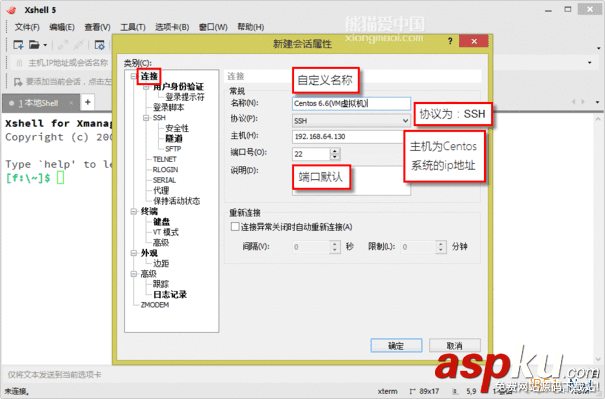Click the compose bar 仅将文本发送到当前选项卡
The height and width of the screenshot is (399, 605).
(54, 375)
